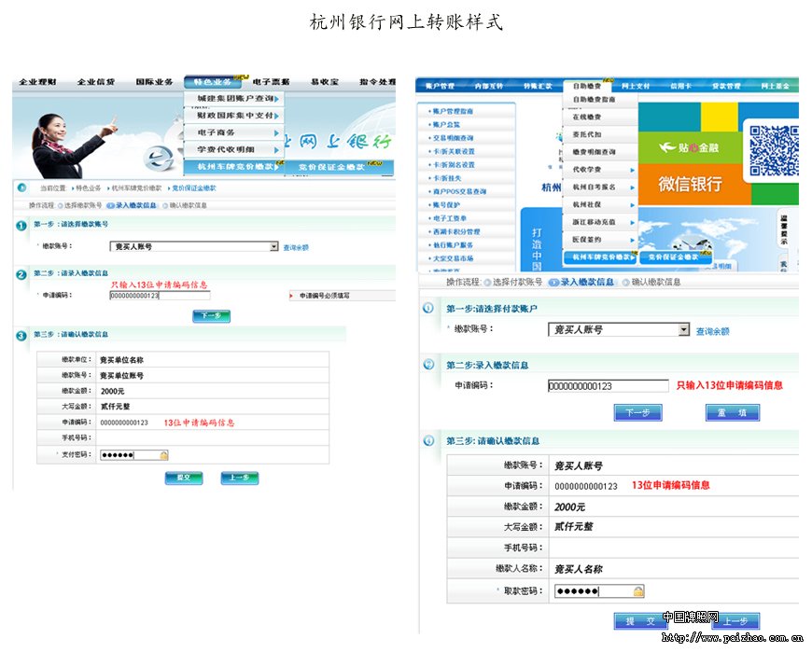Open the 内部互转 menu tab

[x=489, y=86]
